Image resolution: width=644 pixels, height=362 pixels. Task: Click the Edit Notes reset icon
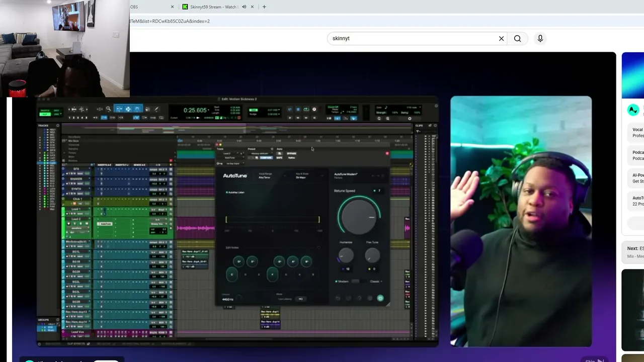click(318, 247)
